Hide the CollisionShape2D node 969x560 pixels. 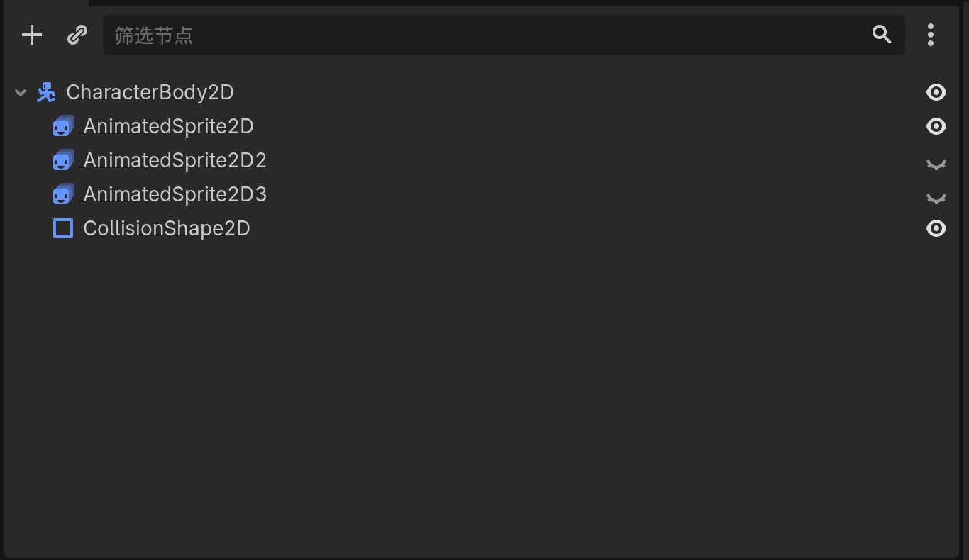[x=936, y=228]
